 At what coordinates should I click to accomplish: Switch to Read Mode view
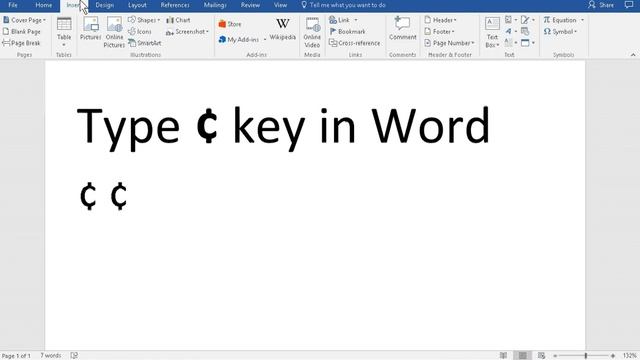pos(503,356)
